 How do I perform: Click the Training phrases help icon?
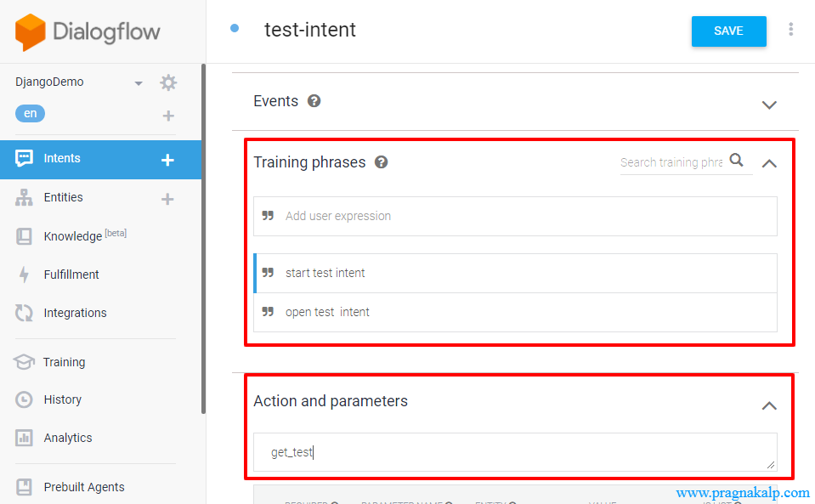tap(382, 162)
